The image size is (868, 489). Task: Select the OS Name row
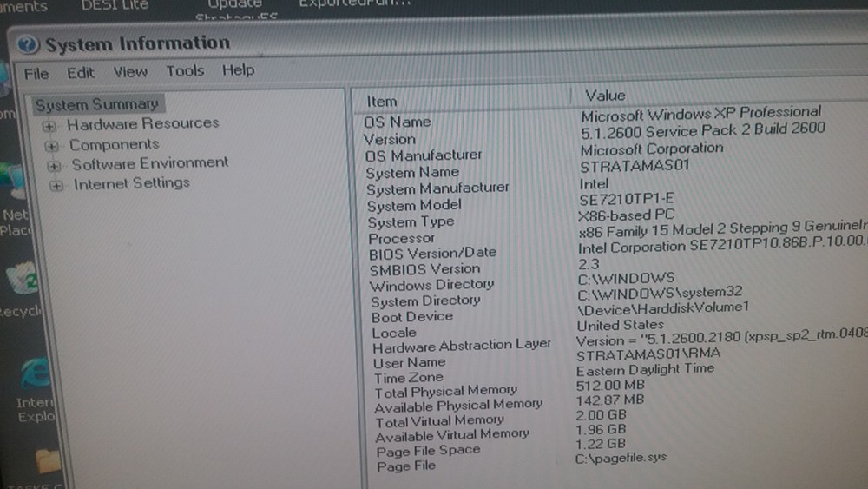coord(397,122)
